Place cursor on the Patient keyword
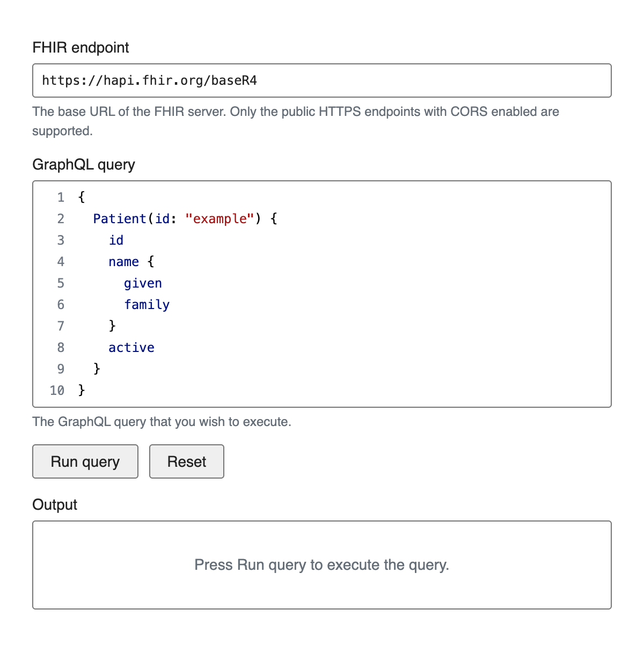 [120, 219]
